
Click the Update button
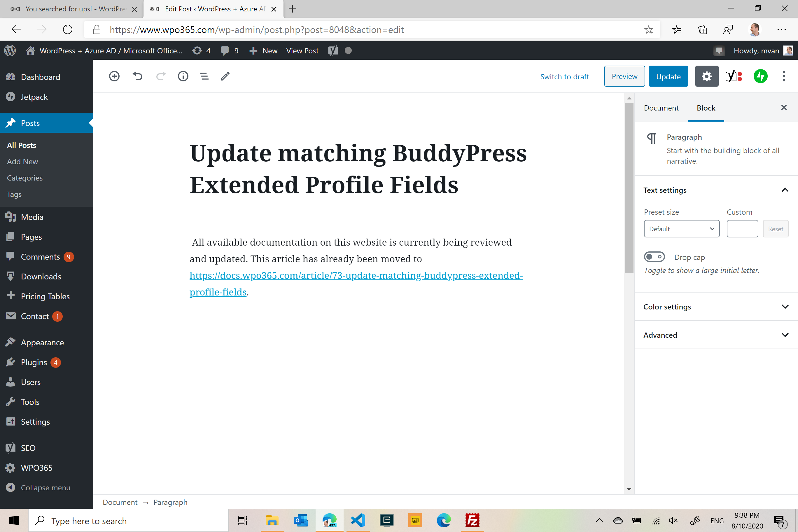tap(668, 76)
